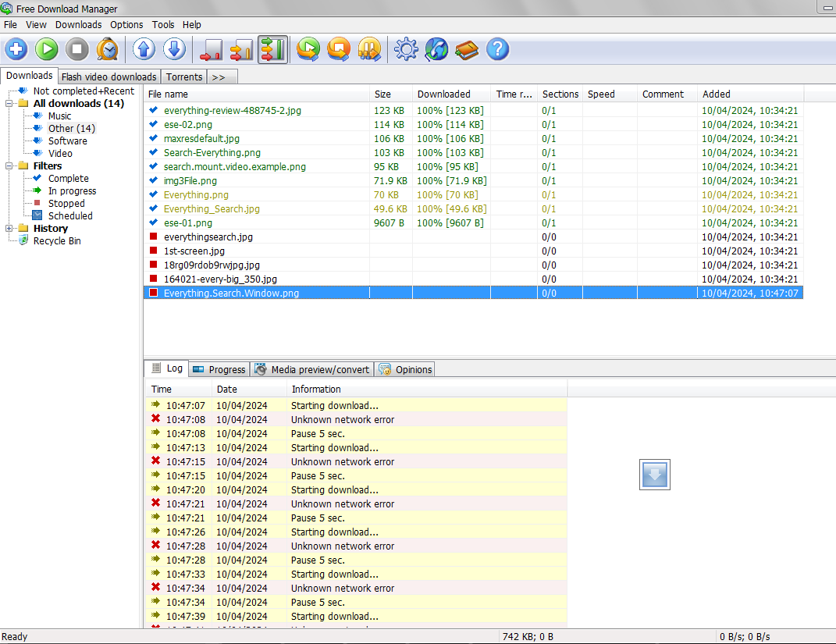Click the blue down arrow toolbar icon

pos(174,50)
